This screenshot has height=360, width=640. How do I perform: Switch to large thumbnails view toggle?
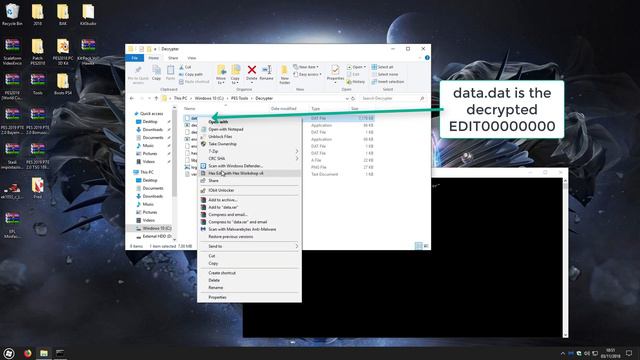[426, 246]
